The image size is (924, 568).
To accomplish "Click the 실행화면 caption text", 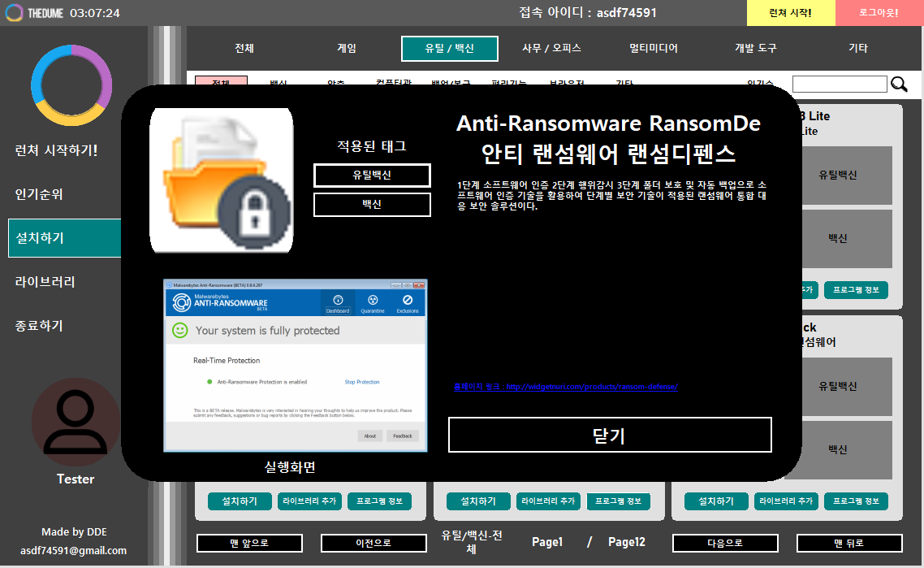I will 290,467.
